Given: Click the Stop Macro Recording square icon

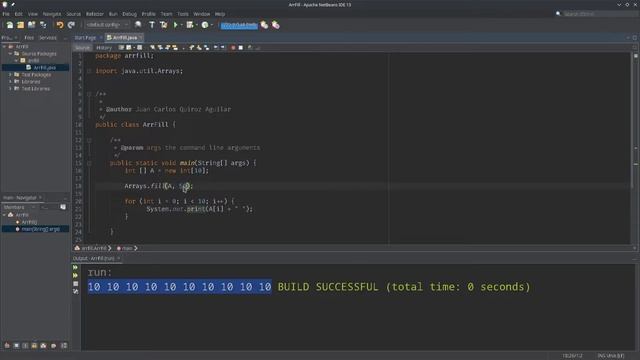Looking at the screenshot, I should point(241,48).
